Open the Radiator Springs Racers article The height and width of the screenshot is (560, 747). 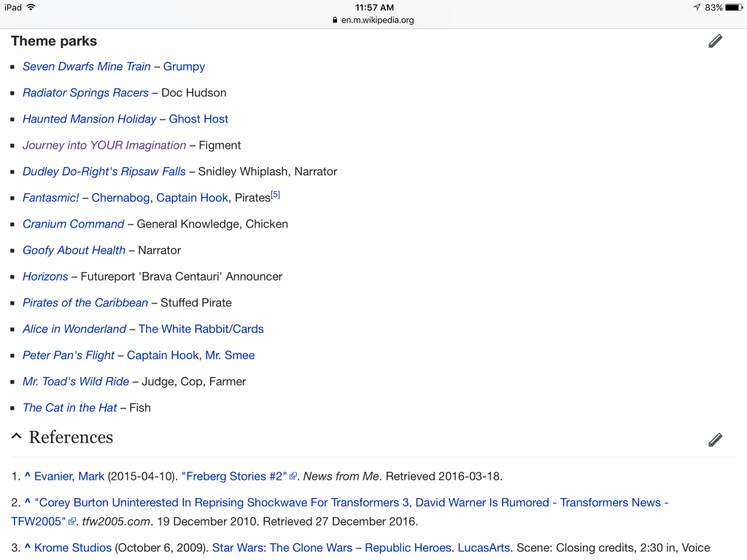pyautogui.click(x=85, y=93)
